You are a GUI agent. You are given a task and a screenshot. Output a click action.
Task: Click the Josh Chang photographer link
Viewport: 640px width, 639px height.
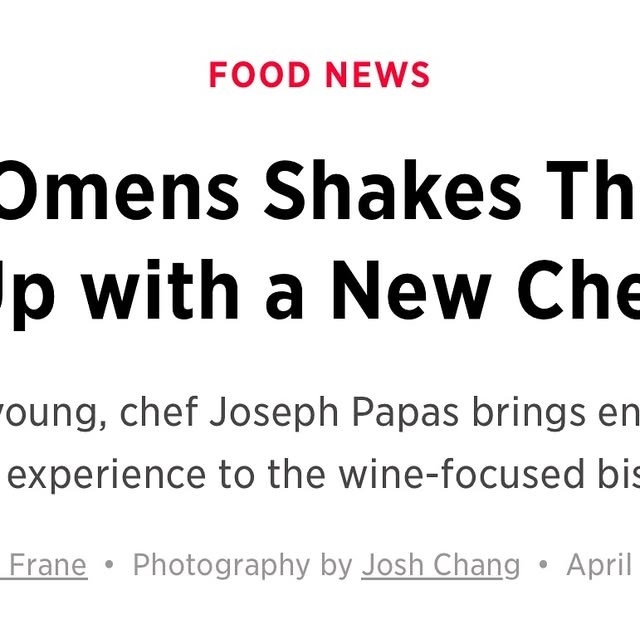click(441, 565)
